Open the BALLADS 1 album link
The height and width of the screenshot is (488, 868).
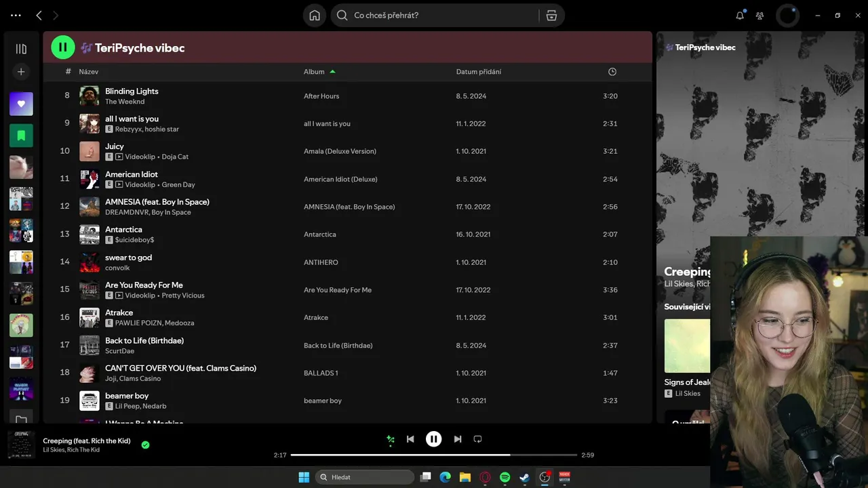tap(321, 373)
